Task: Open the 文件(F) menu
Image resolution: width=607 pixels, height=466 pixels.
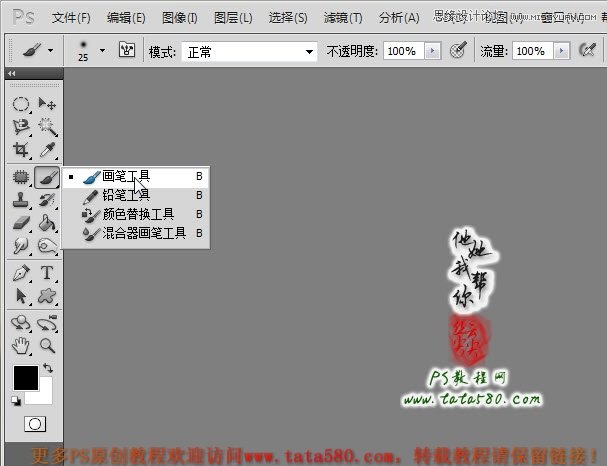Action: 71,18
